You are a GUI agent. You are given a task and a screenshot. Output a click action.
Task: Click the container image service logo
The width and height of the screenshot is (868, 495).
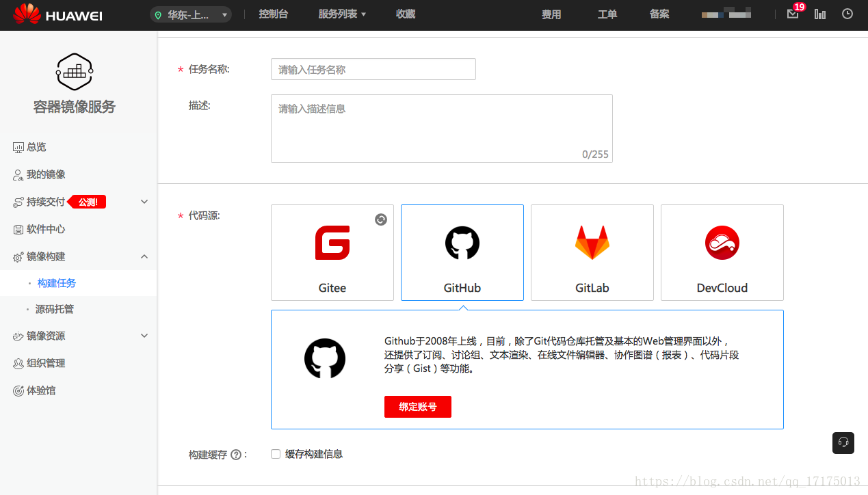75,72
